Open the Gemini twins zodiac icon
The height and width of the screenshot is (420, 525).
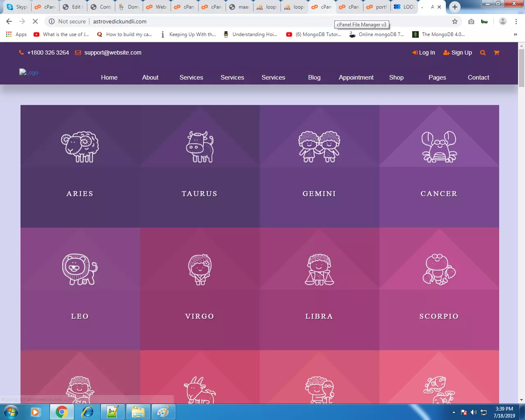(319, 147)
